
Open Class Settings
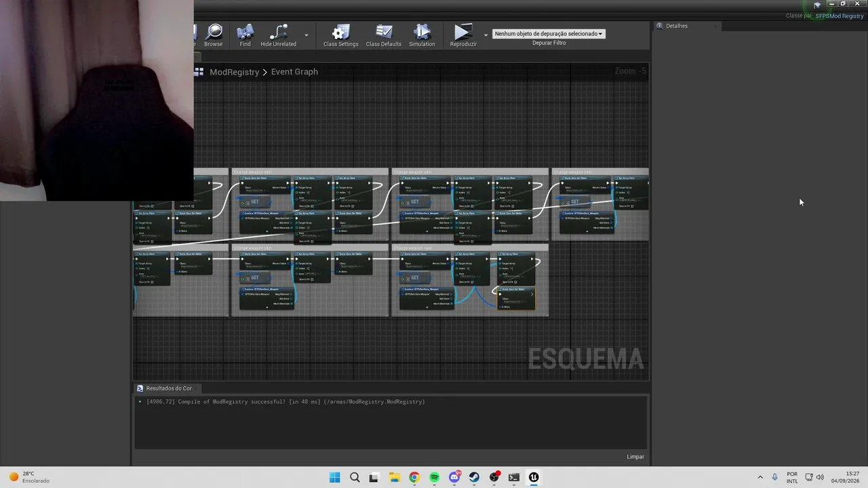click(x=340, y=35)
